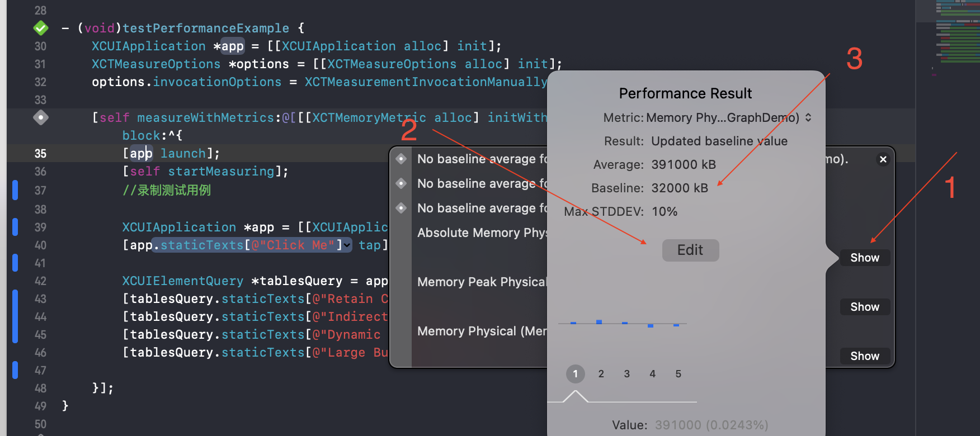Switch to iteration 2 result
Image resolution: width=980 pixels, height=436 pixels.
[x=601, y=373]
